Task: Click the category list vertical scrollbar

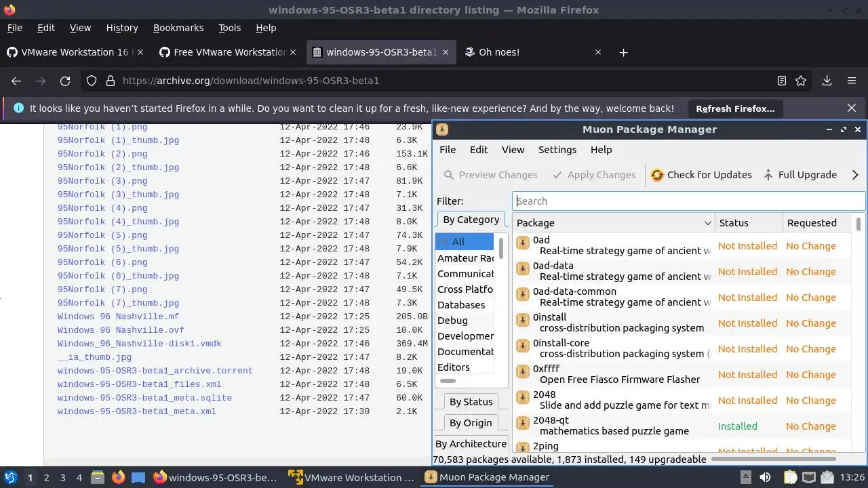Action: pyautogui.click(x=501, y=248)
